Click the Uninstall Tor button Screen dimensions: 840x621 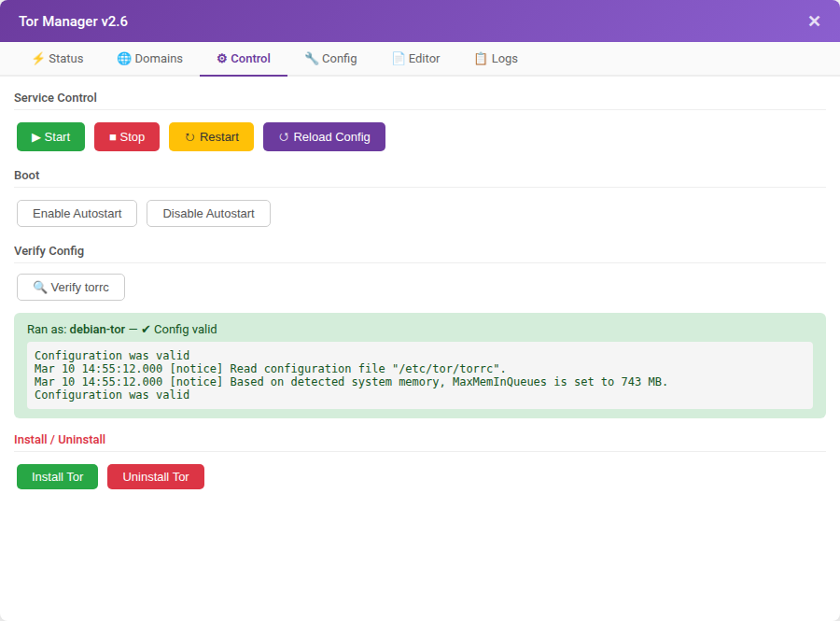click(x=156, y=476)
